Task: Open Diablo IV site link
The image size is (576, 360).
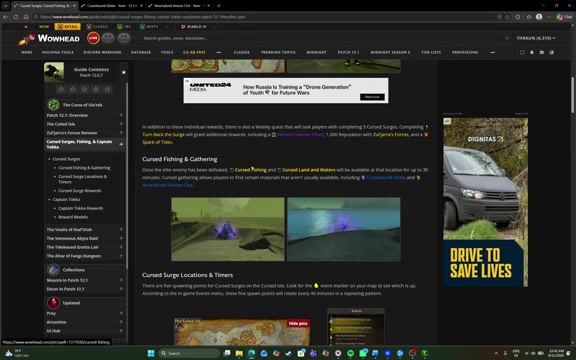Action: pos(194,26)
